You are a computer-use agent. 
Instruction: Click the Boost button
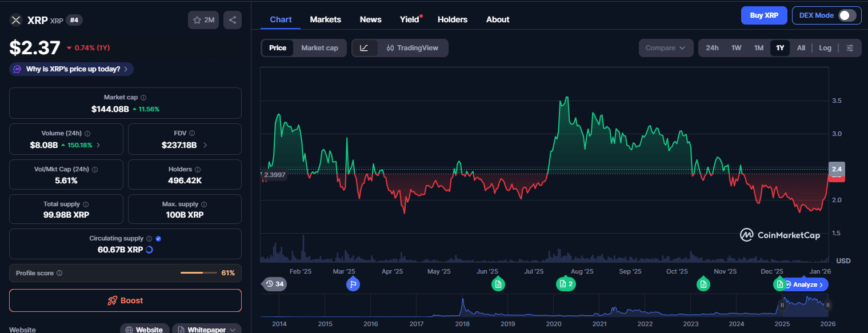coord(125,300)
